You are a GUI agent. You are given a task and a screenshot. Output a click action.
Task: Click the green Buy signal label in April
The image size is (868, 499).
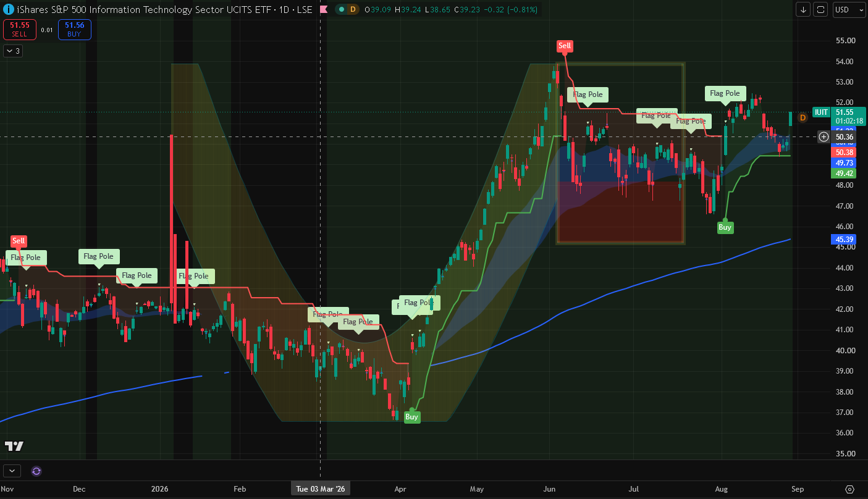click(x=411, y=417)
